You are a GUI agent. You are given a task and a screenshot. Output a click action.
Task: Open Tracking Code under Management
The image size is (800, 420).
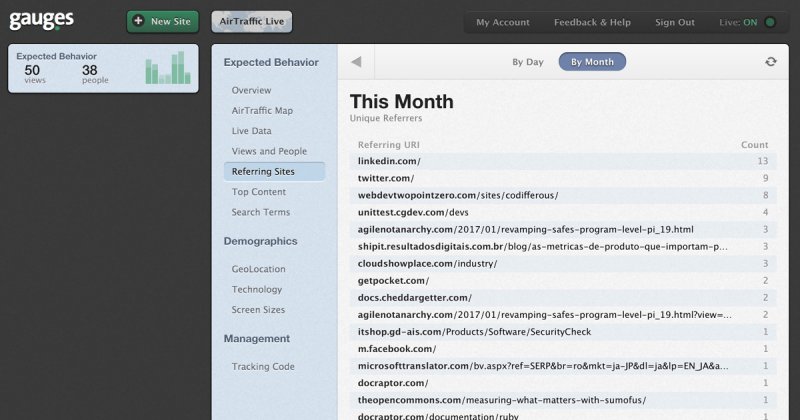263,366
